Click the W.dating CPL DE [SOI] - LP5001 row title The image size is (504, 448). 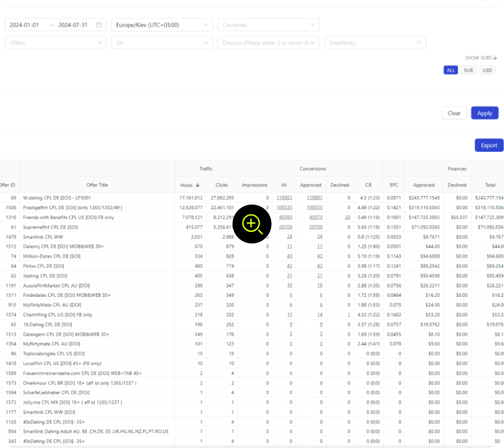(57, 198)
